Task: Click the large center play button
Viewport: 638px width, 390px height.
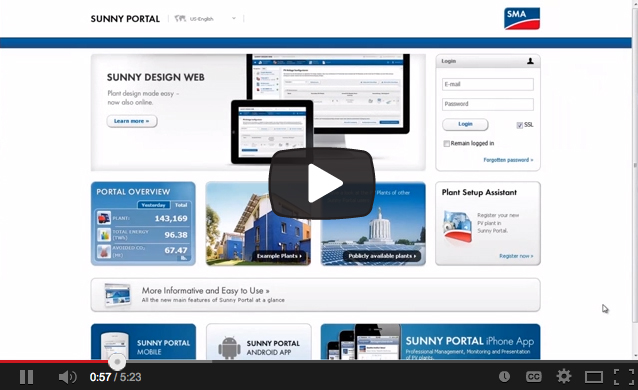Action: tap(321, 183)
